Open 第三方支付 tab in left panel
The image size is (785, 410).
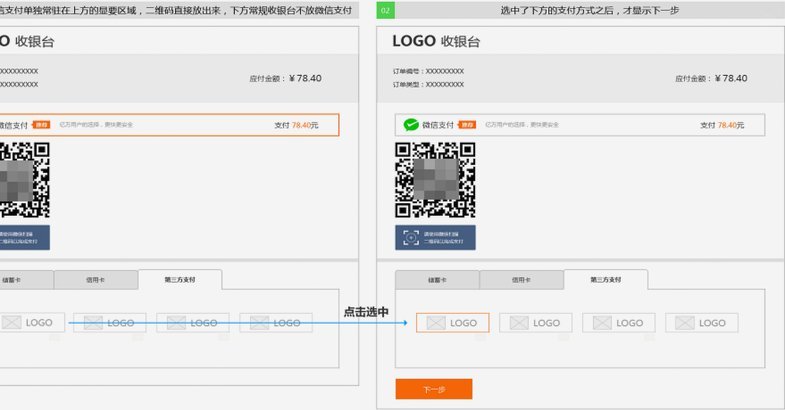click(180, 279)
